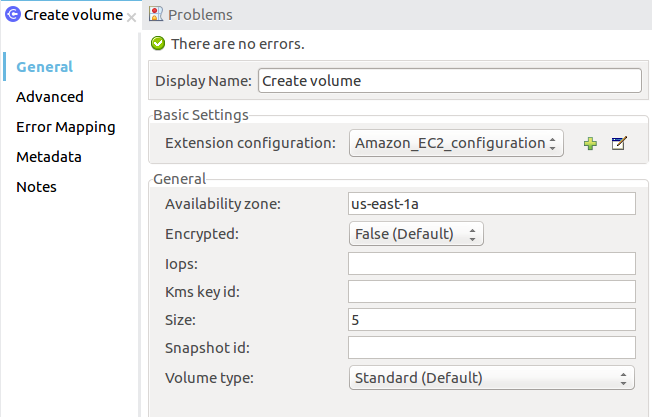Select the Metadata section
The width and height of the screenshot is (652, 417).
(x=49, y=157)
